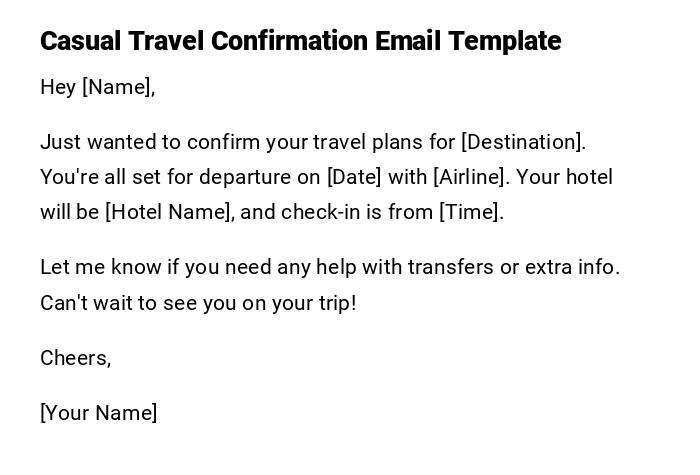Click the [Airline] placeholder
Viewport: 700px width, 475px height.
[x=470, y=177]
